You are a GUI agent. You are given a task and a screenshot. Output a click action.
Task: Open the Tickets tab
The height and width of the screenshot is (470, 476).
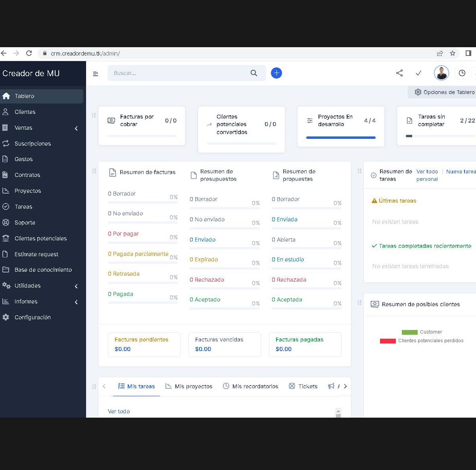click(x=303, y=386)
